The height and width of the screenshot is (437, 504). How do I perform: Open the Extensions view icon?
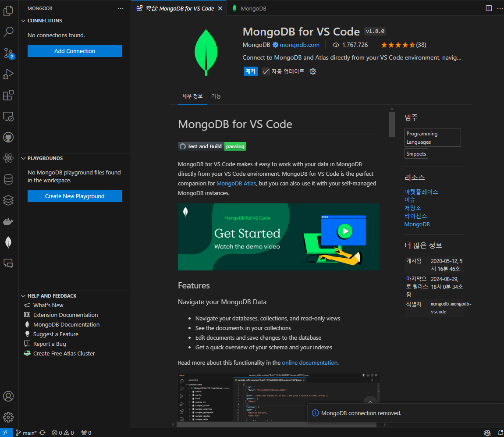(x=8, y=95)
